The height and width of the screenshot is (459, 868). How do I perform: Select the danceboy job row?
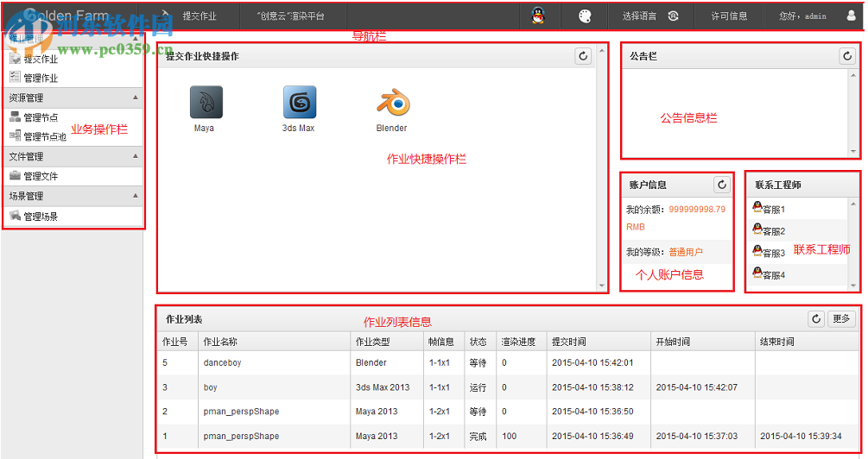[x=508, y=362]
